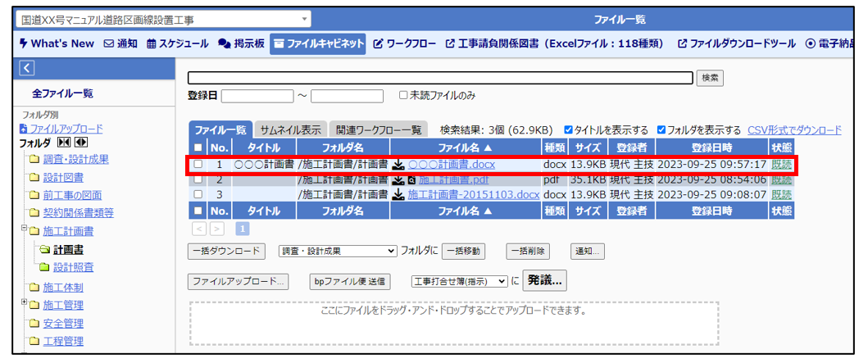Image resolution: width=868 pixels, height=363 pixels.
Task: Check the checkbox for file row 3
Action: click(x=198, y=195)
